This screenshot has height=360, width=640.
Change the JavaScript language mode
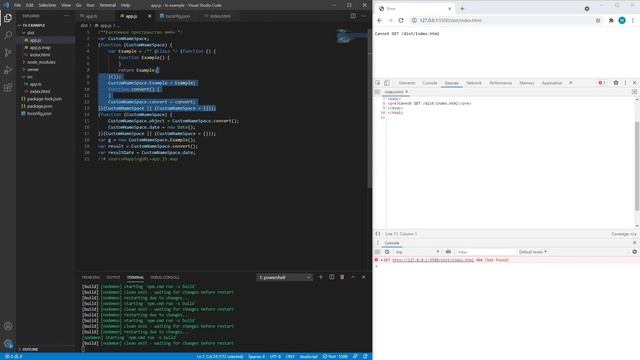click(309, 356)
